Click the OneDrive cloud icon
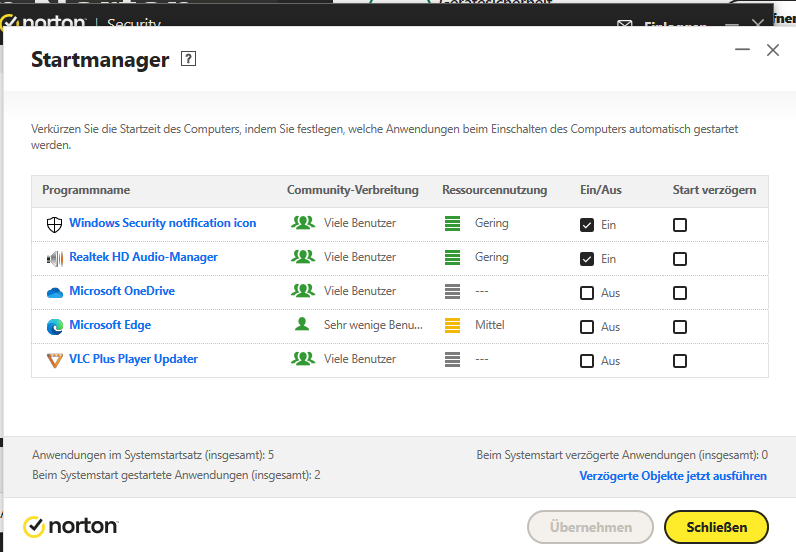Screen dimensions: 796x552 point(55,293)
